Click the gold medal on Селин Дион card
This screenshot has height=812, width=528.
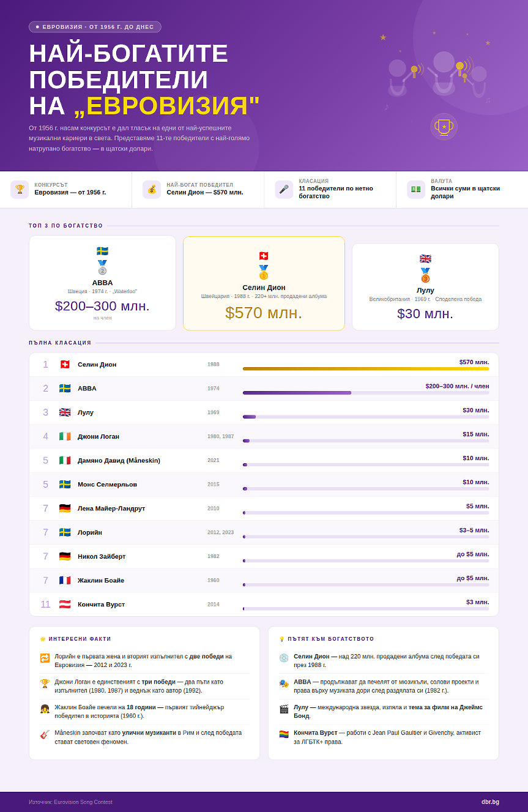coord(264,272)
